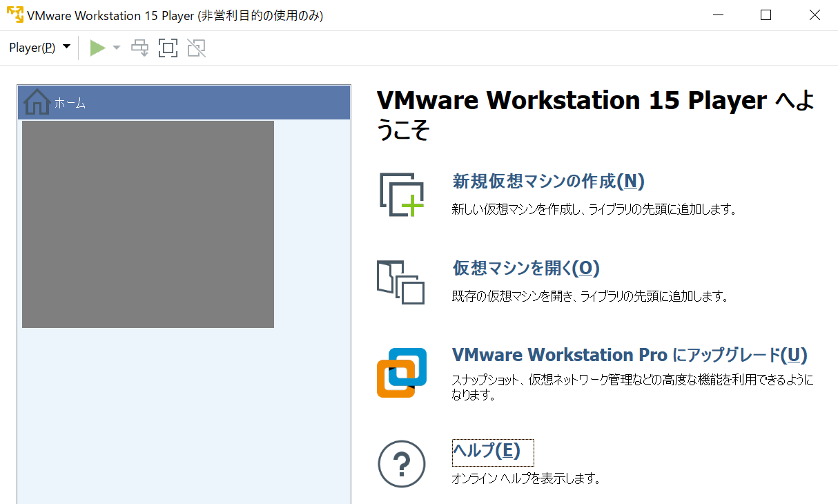Click Send Ctrl+Alt+Del toolbar icon
The height and width of the screenshot is (504, 838).
[140, 48]
